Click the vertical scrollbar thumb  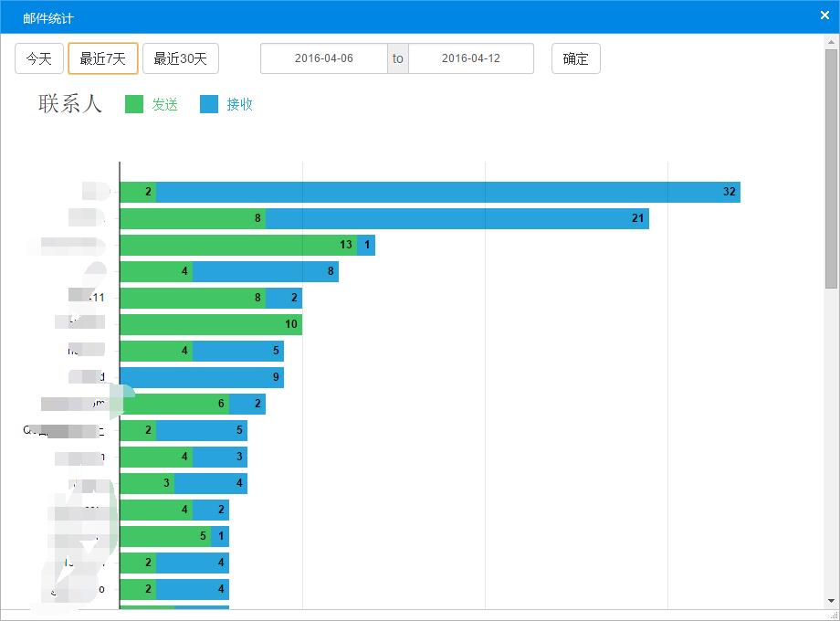tap(831, 169)
